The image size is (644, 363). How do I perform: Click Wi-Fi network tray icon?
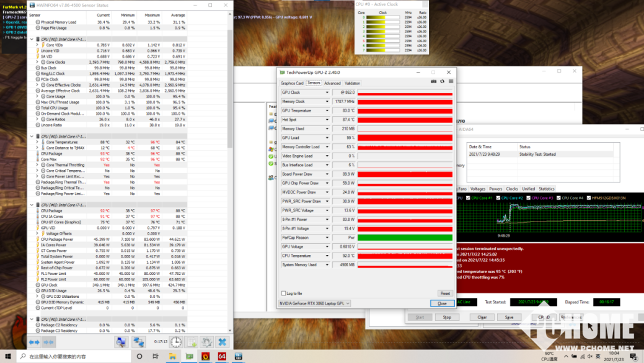click(582, 356)
